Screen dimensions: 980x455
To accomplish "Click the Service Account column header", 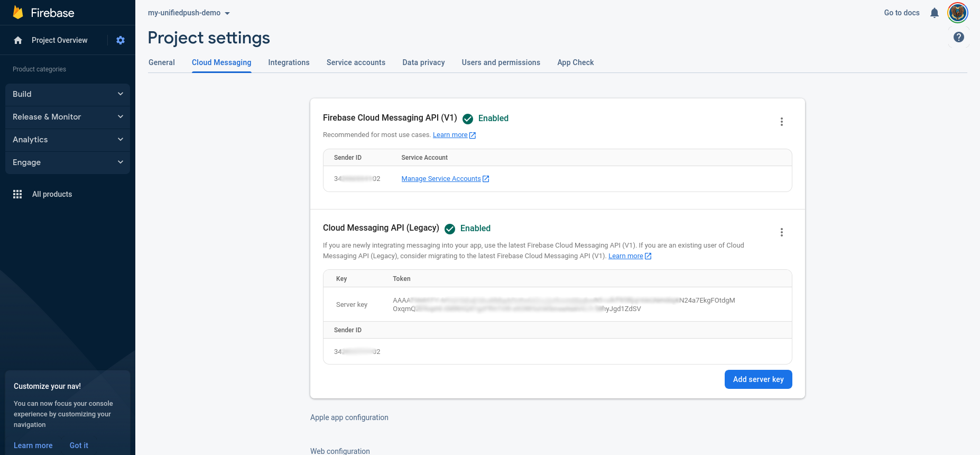I will (424, 158).
